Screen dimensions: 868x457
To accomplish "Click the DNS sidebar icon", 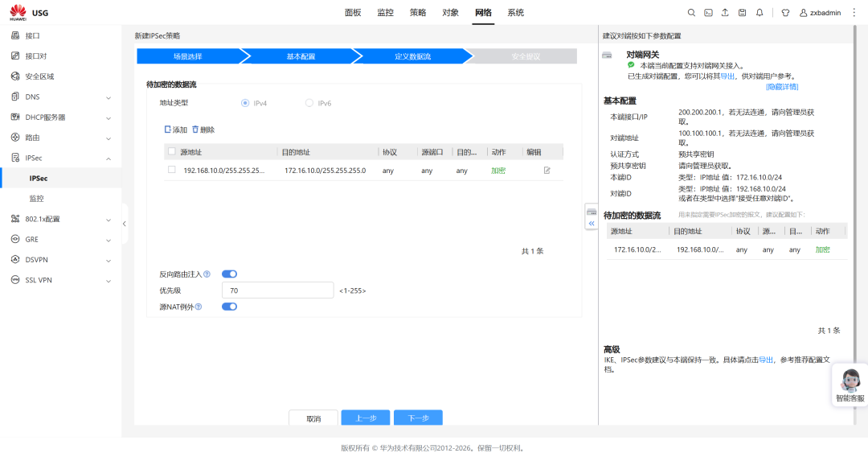I will pos(15,97).
